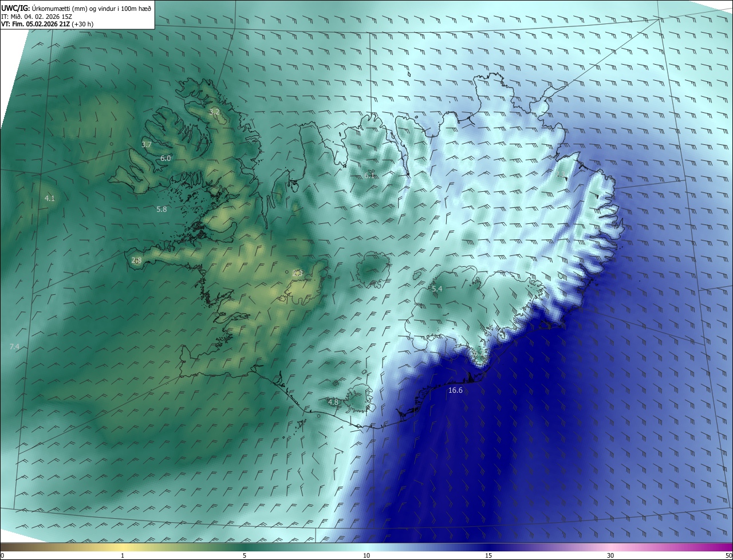Click the 4.8 value label on the map
The width and height of the screenshot is (733, 560).
[333, 403]
